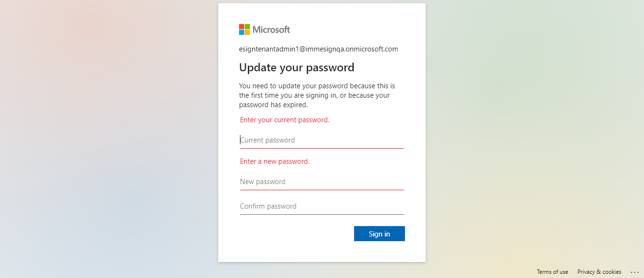The image size is (644, 278).
Task: Click the password expiry explanation paragraph
Action: click(317, 95)
